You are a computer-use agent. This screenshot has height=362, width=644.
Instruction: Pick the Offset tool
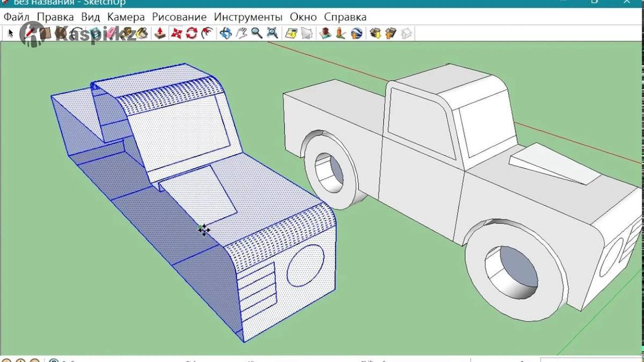click(207, 33)
